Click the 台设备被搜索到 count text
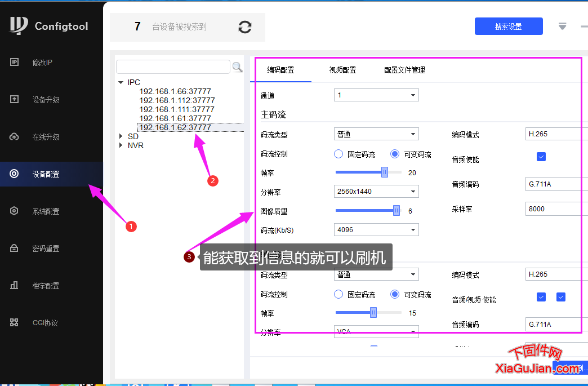Viewport: 588px width, 386px height. 179,26
